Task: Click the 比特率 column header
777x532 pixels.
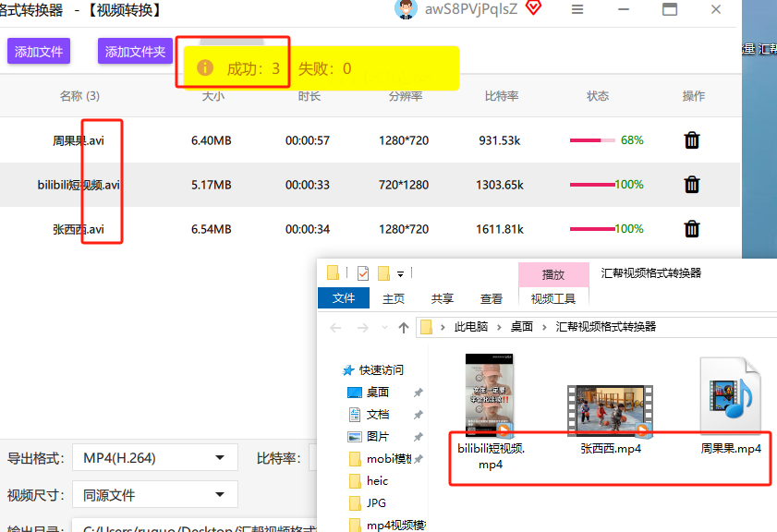Action: click(x=502, y=96)
